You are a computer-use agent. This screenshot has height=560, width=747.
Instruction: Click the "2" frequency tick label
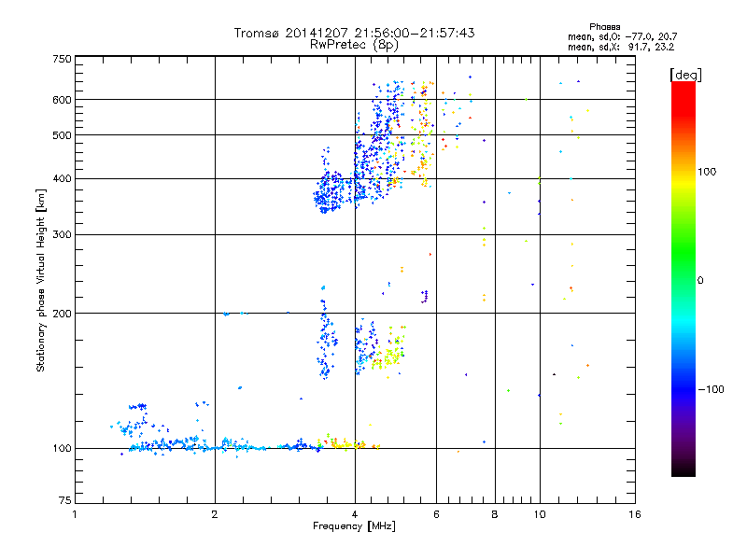(215, 514)
